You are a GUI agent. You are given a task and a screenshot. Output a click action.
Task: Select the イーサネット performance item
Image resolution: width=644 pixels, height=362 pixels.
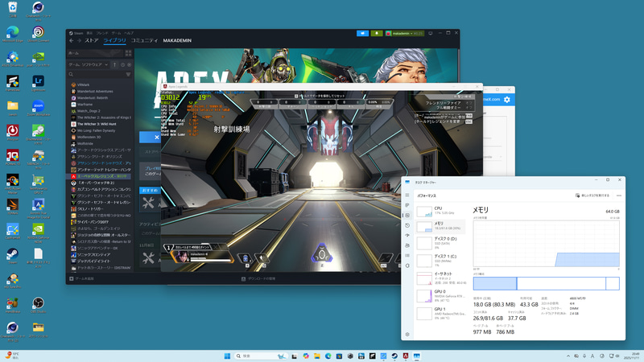coord(440,278)
